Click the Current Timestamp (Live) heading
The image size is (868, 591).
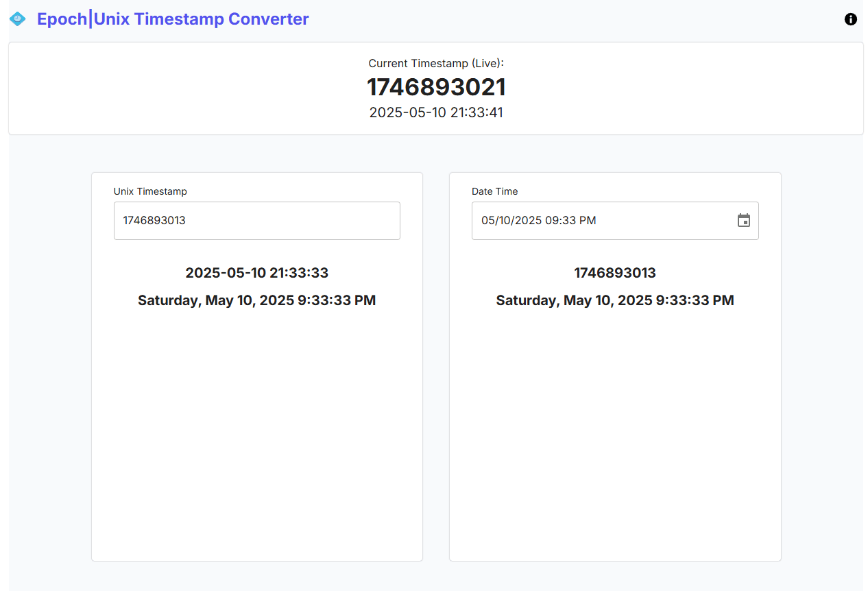[x=435, y=63]
